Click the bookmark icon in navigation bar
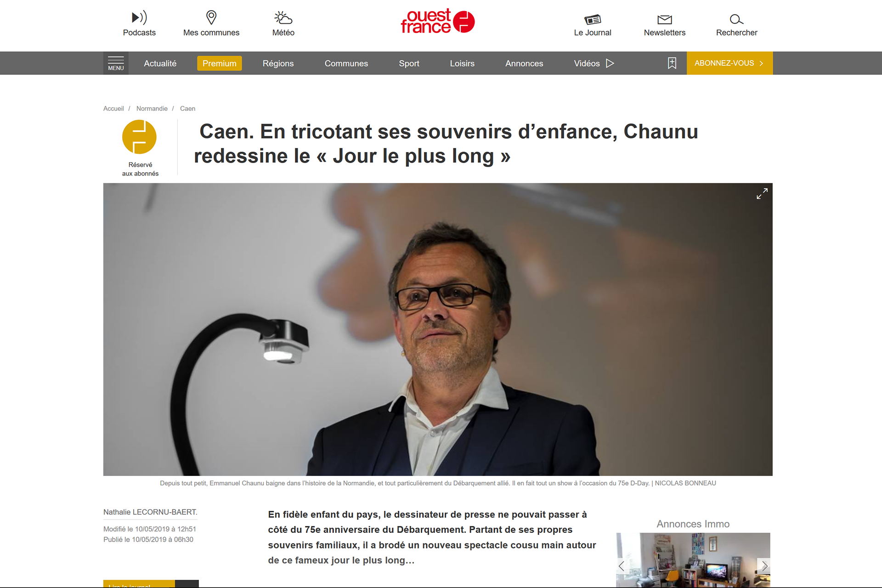 [x=672, y=63]
